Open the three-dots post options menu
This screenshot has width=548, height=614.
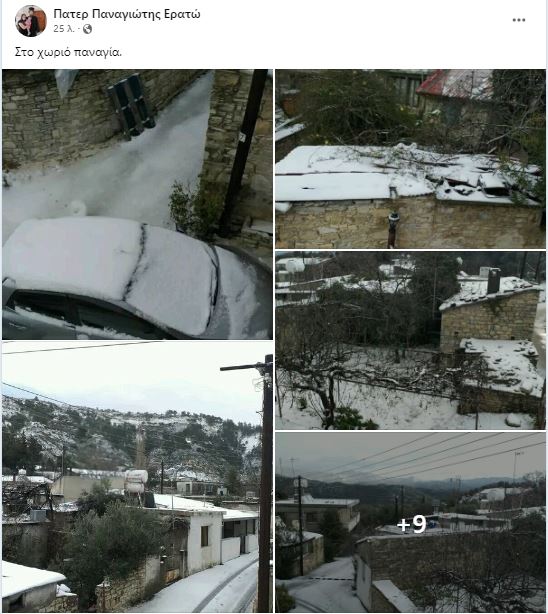coord(519,20)
